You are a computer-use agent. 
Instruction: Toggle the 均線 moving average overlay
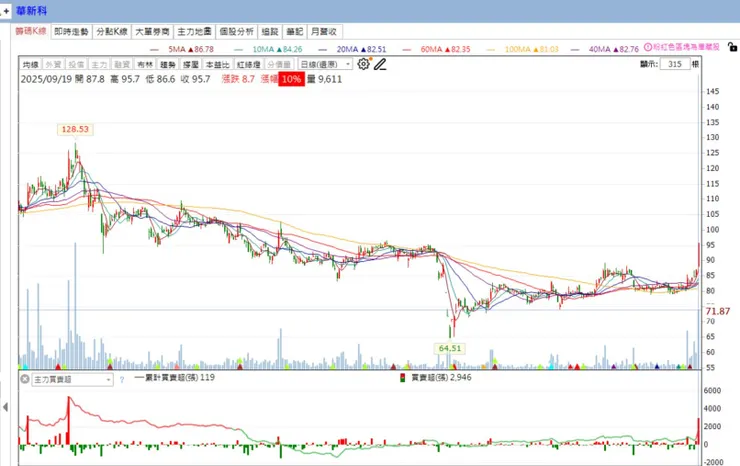point(31,64)
